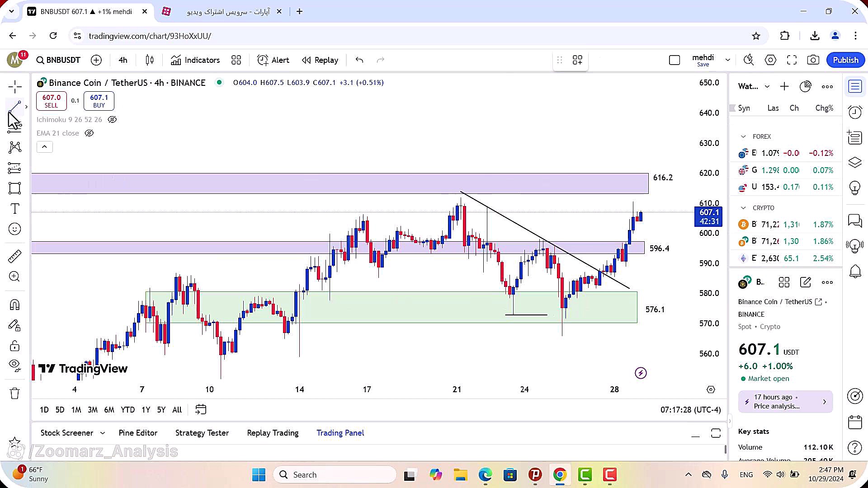Select the 3M time range
868x488 pixels.
tap(93, 410)
